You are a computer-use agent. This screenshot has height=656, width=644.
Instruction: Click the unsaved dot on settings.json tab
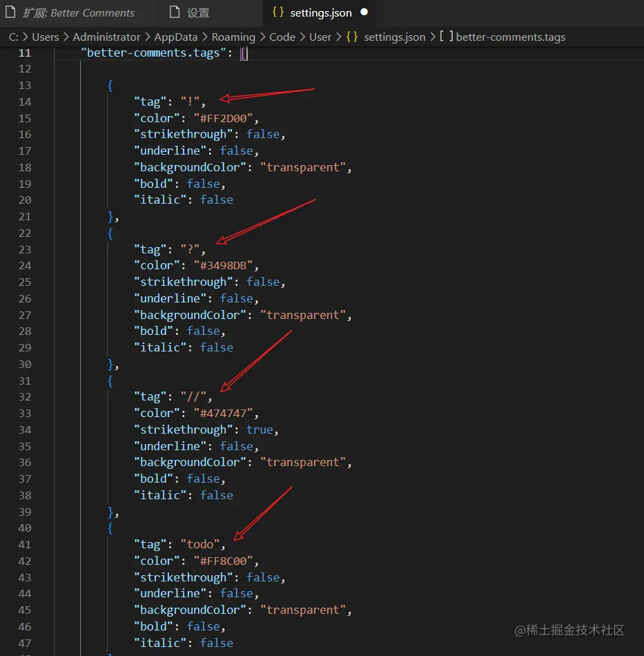tap(364, 12)
